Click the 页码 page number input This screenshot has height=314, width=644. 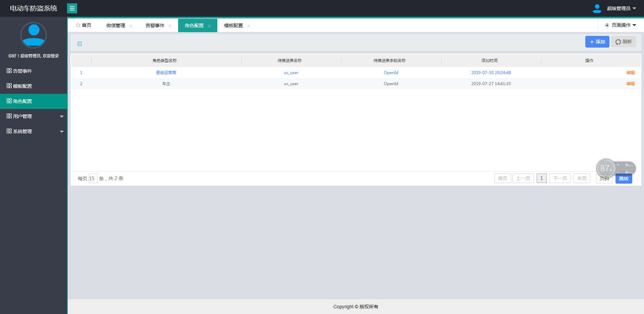pos(604,179)
